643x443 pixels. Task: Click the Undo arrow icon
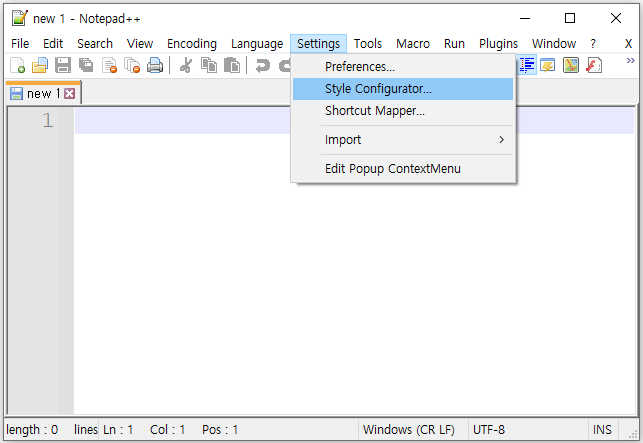tap(263, 65)
